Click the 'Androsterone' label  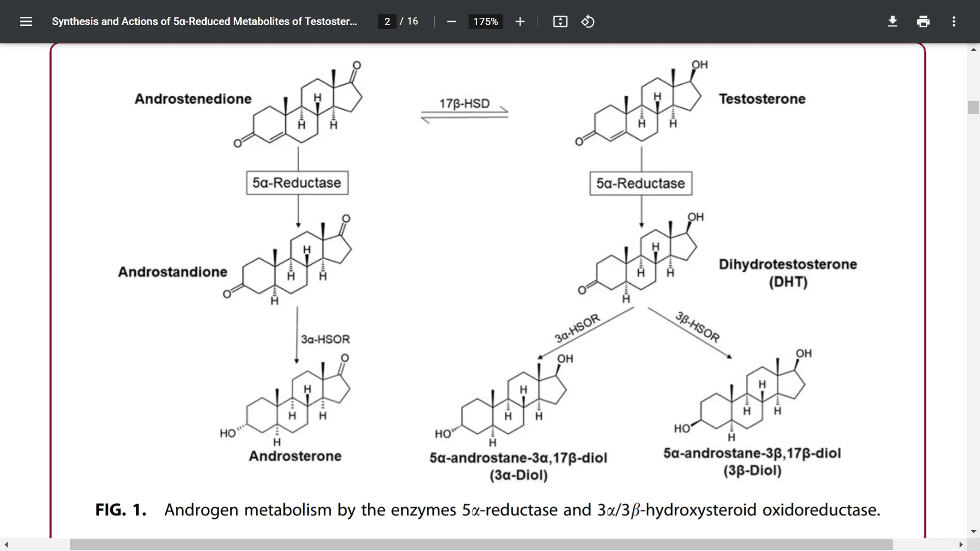(295, 456)
